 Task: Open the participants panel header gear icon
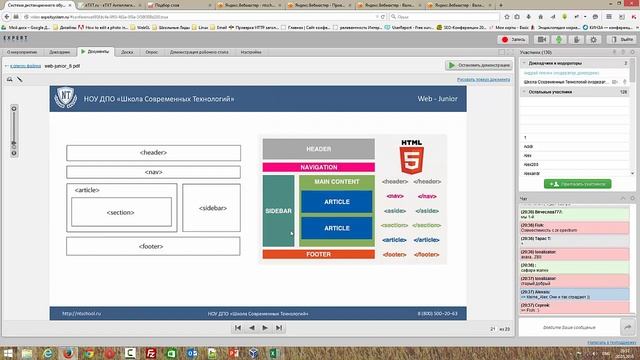(632, 52)
